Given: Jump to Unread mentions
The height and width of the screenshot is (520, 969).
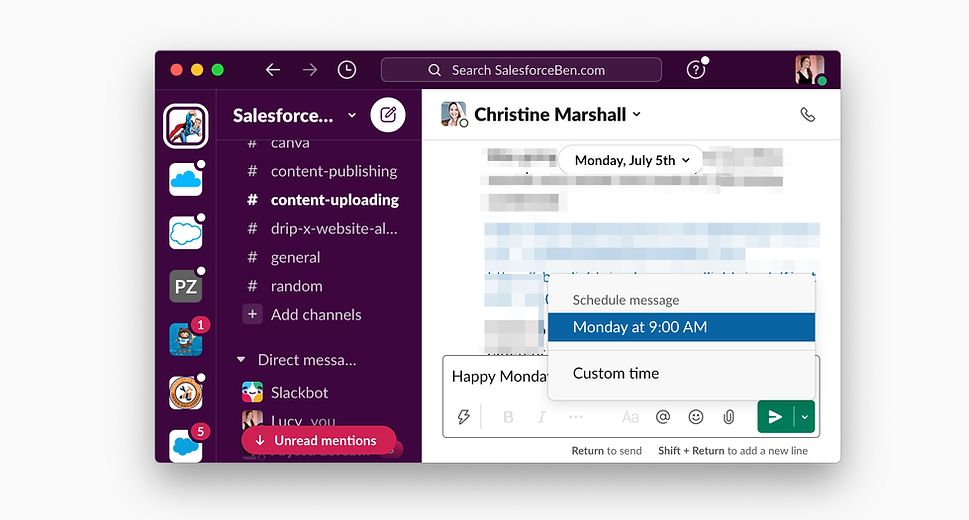Looking at the screenshot, I should pos(318,440).
